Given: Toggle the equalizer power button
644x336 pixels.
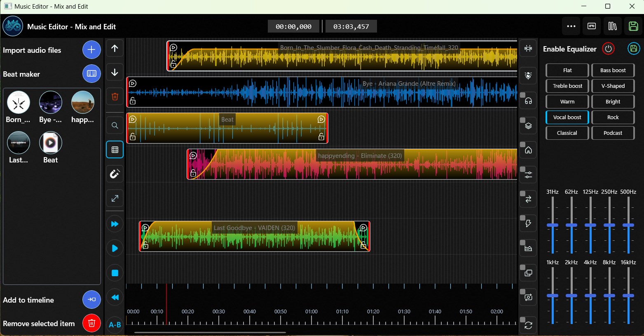Looking at the screenshot, I should (x=608, y=49).
